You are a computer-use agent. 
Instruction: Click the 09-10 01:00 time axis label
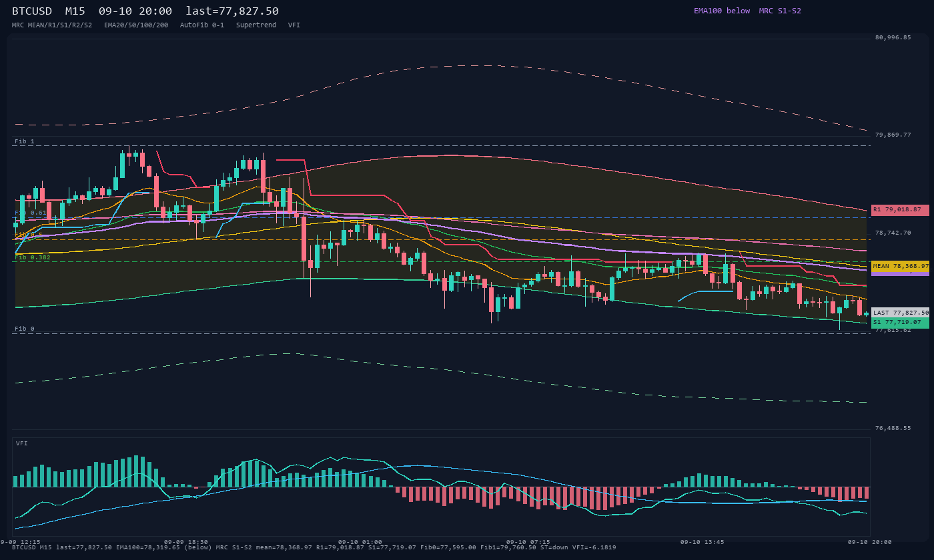360,543
